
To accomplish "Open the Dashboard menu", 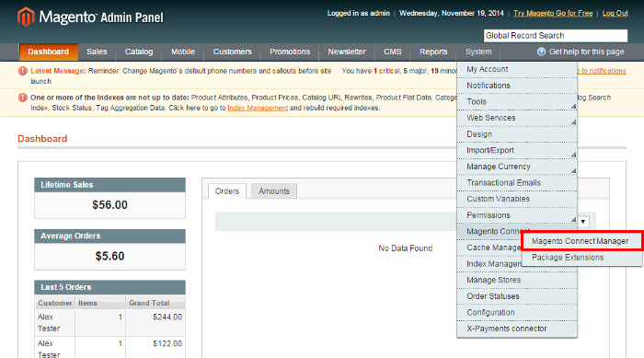I will click(x=49, y=52).
